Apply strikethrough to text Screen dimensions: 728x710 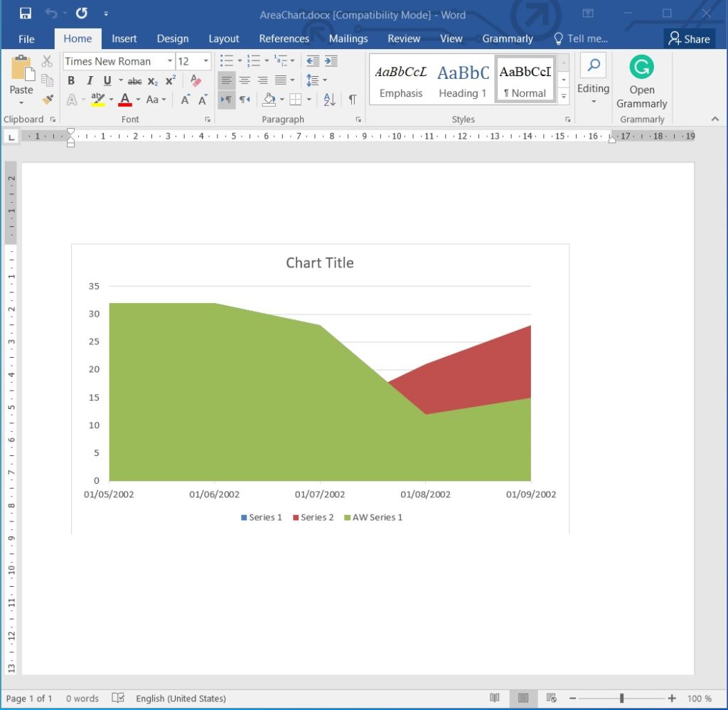pos(134,80)
